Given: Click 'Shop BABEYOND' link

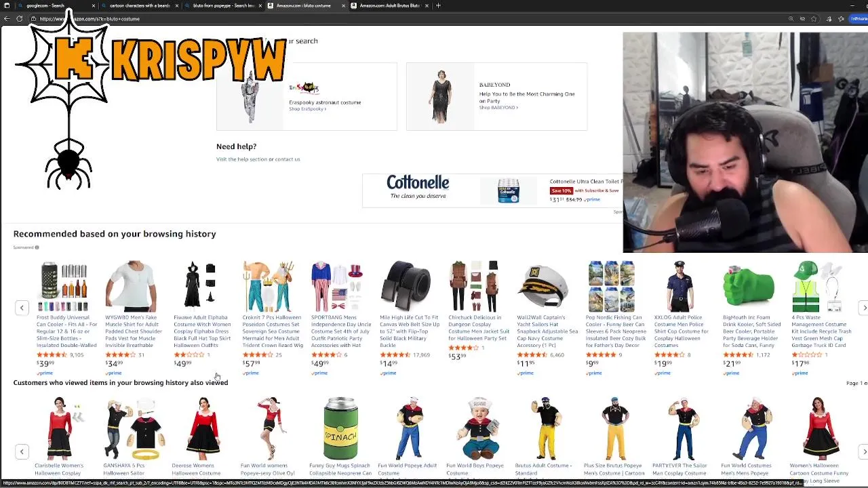Looking at the screenshot, I should pyautogui.click(x=498, y=108).
